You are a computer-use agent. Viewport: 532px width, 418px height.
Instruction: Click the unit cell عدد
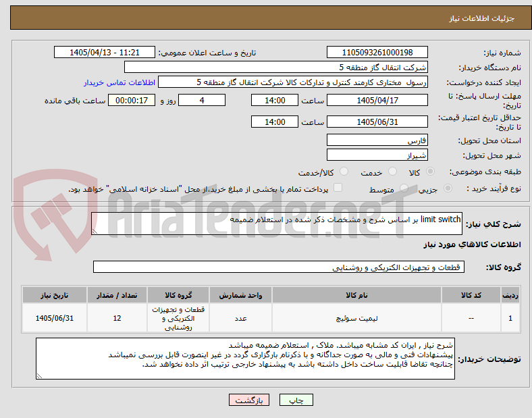coord(240,318)
